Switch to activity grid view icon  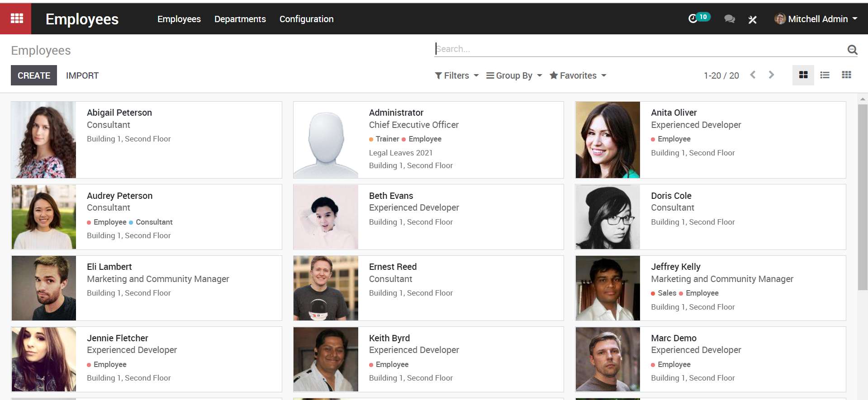(846, 75)
